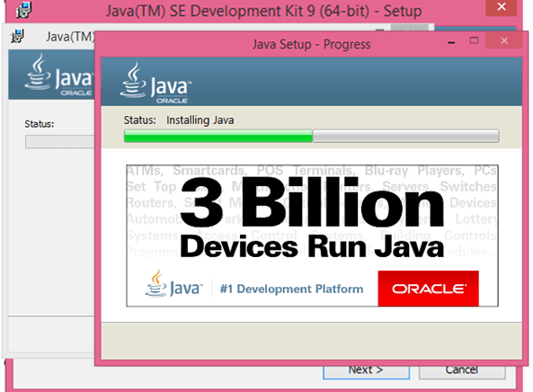
Task: Click the small Java logo in the ad banner
Action: [x=173, y=284]
